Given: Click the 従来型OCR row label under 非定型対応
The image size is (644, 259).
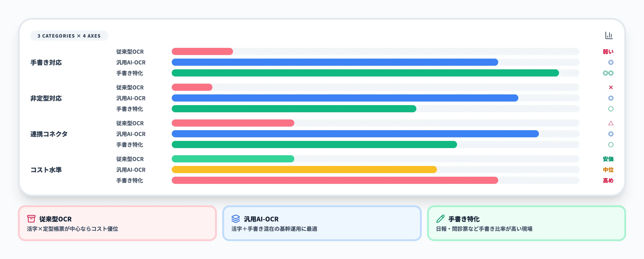Looking at the screenshot, I should point(130,87).
